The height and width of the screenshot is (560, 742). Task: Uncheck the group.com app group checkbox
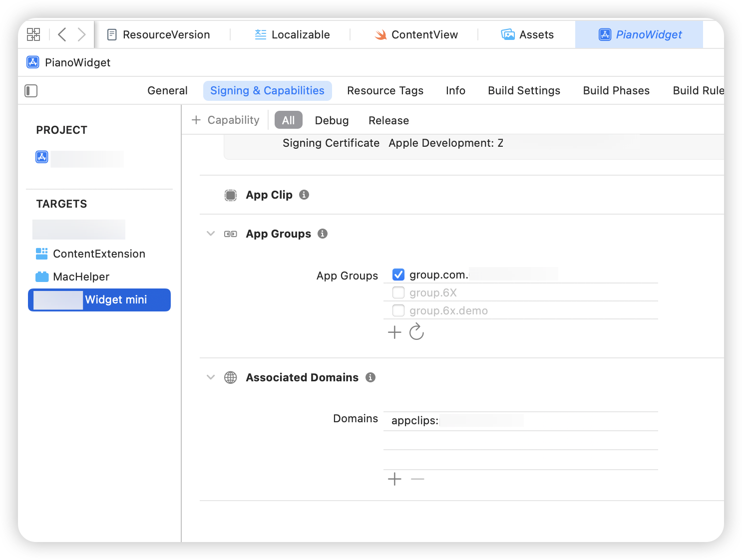coord(398,275)
